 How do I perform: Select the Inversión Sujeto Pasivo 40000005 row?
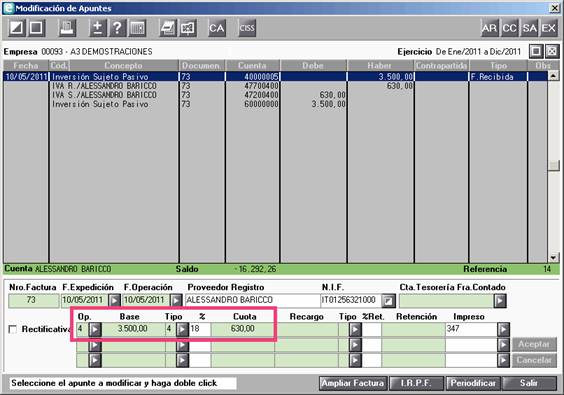pos(275,77)
